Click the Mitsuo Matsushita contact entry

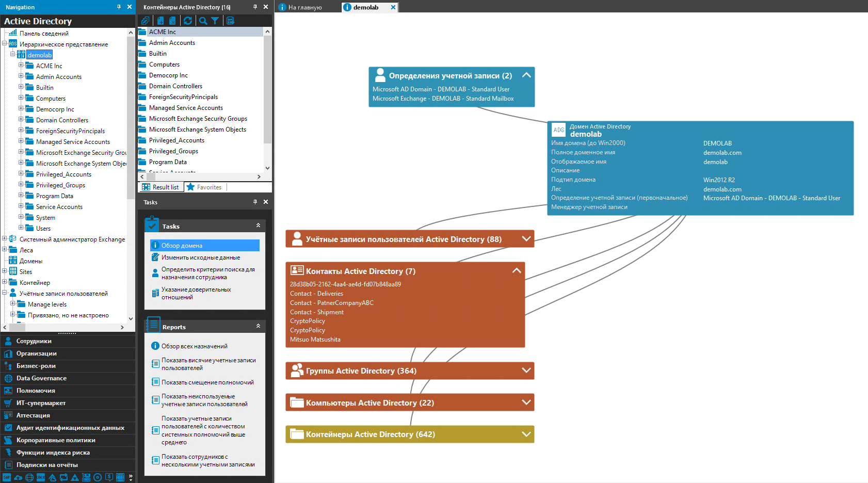pos(315,340)
